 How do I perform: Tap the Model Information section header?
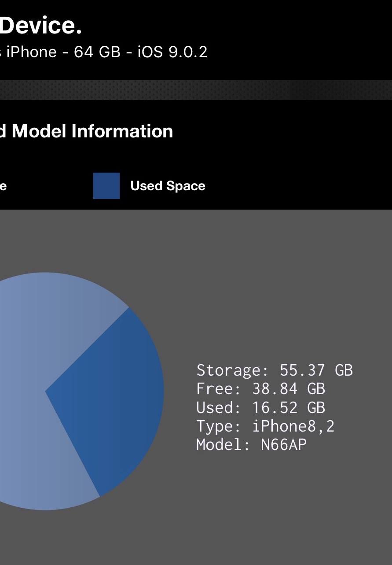pyautogui.click(x=86, y=131)
